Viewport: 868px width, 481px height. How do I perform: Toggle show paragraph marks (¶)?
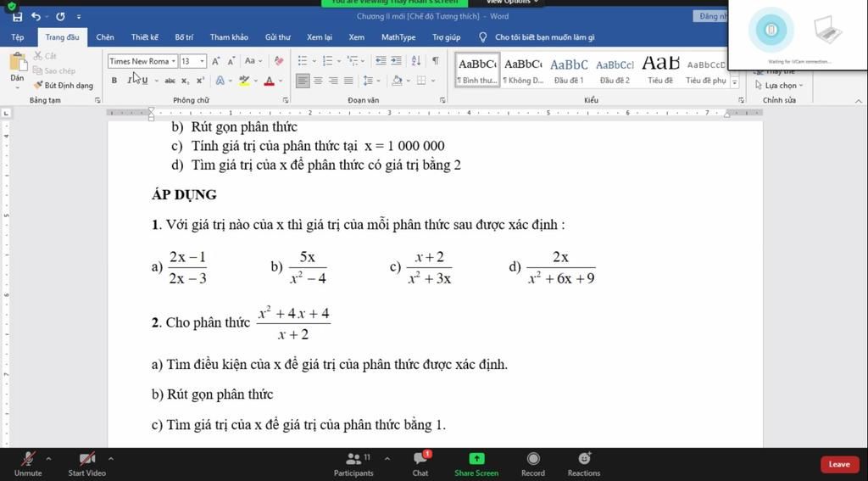(436, 61)
